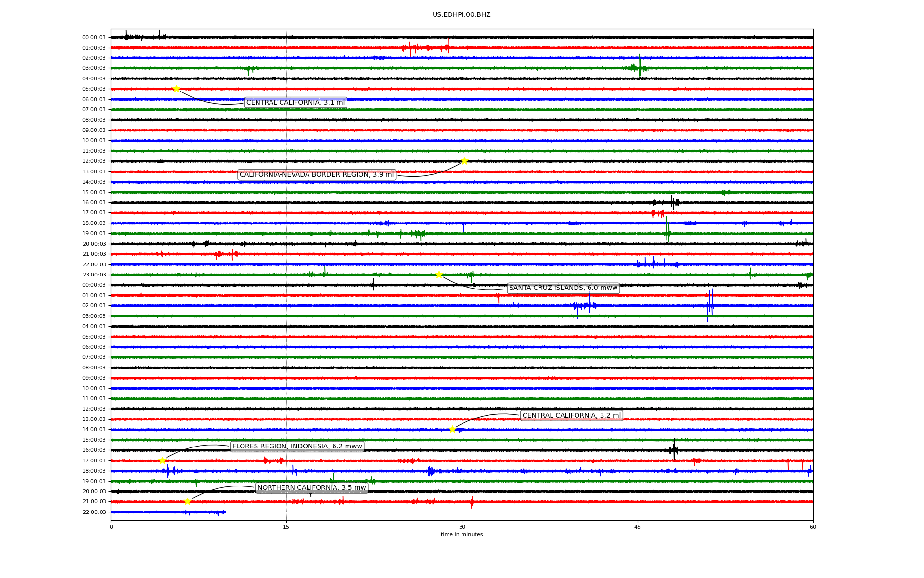Click the CENTRAL CALIFORNIA, 3.1 ml annotation box
924x578 pixels.
295,103
